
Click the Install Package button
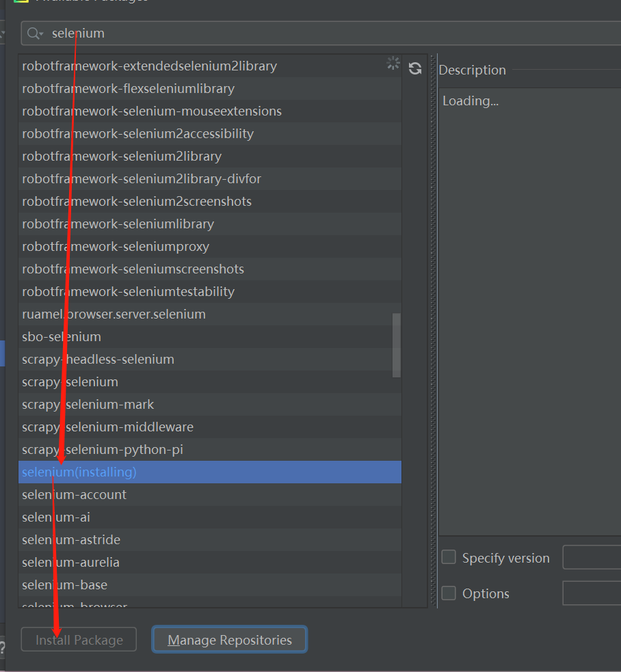pyautogui.click(x=79, y=639)
